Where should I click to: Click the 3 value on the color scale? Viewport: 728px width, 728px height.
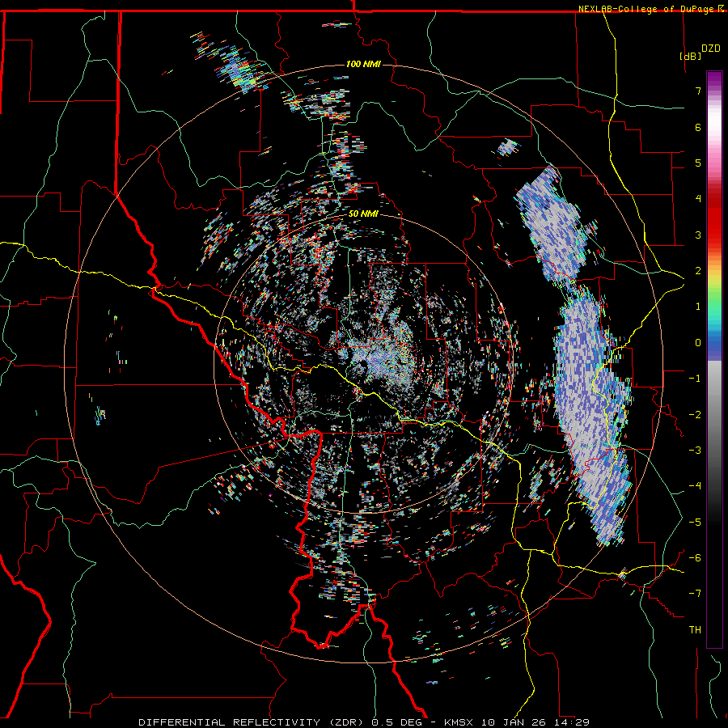(698, 235)
